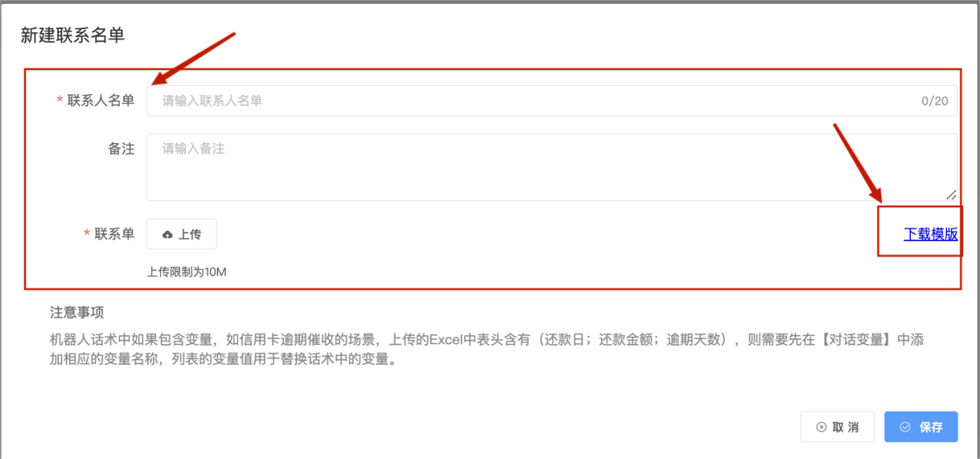Click the 取消 button

click(838, 427)
